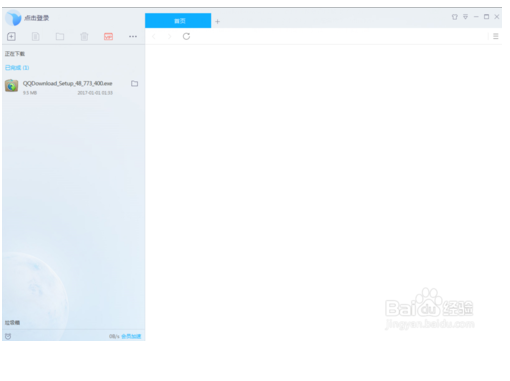
Task: Open the more options ellipsis menu
Action: (x=133, y=36)
